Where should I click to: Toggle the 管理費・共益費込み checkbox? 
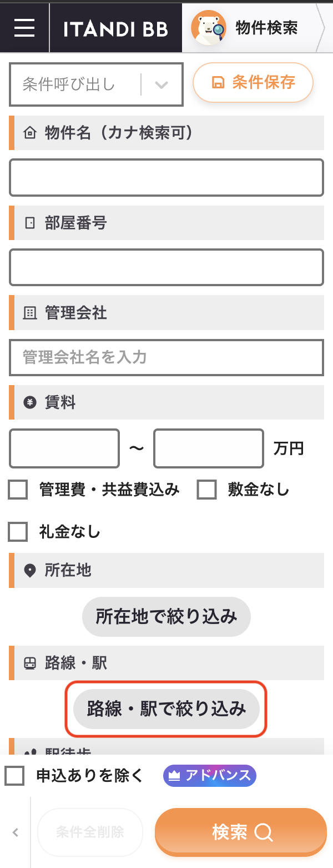click(x=18, y=490)
